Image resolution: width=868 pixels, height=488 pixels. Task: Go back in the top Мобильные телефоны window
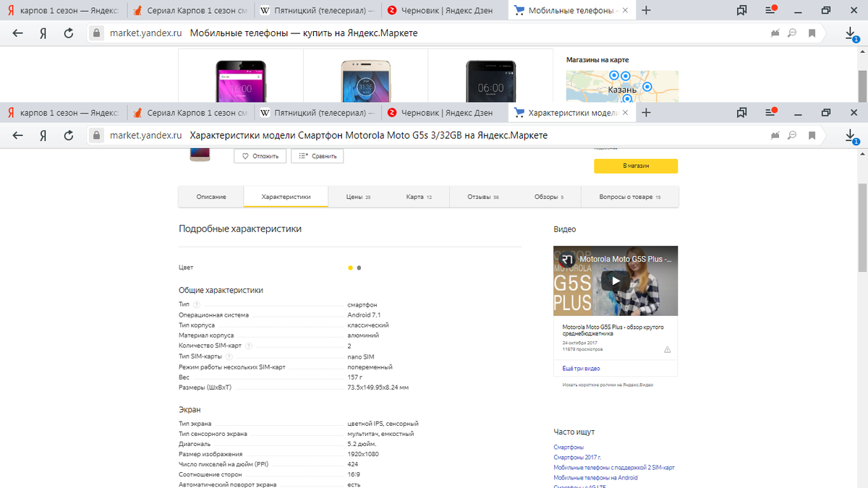click(x=18, y=33)
